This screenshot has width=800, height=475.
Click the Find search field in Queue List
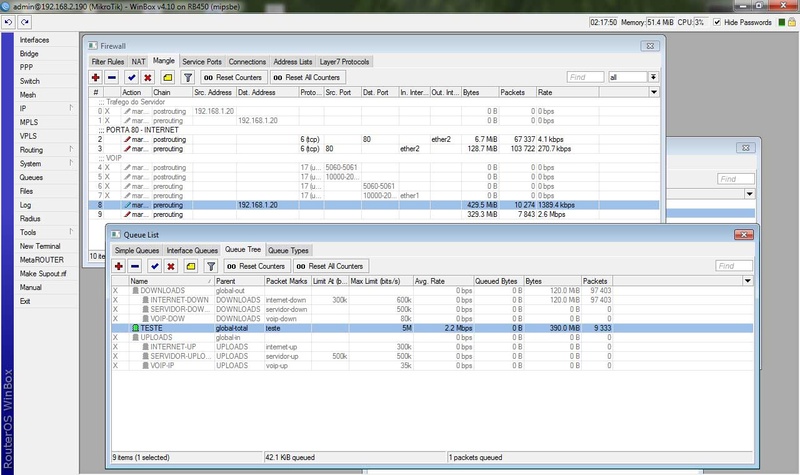coord(735,266)
